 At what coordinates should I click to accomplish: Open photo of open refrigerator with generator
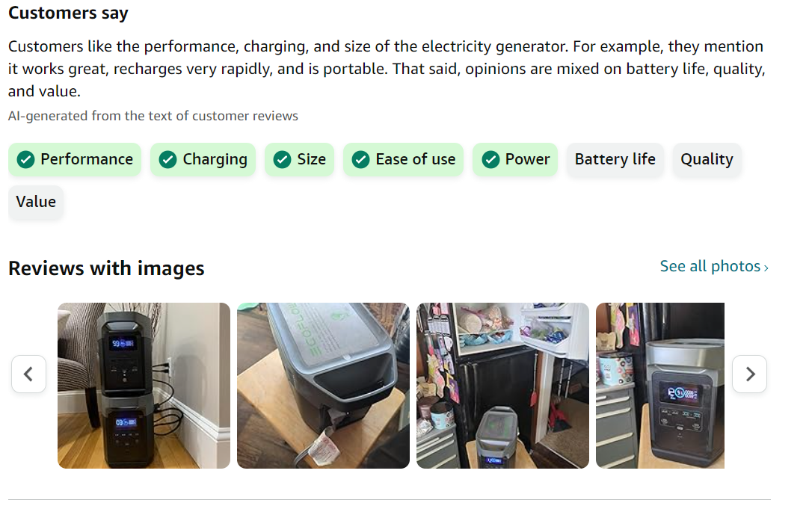[503, 386]
